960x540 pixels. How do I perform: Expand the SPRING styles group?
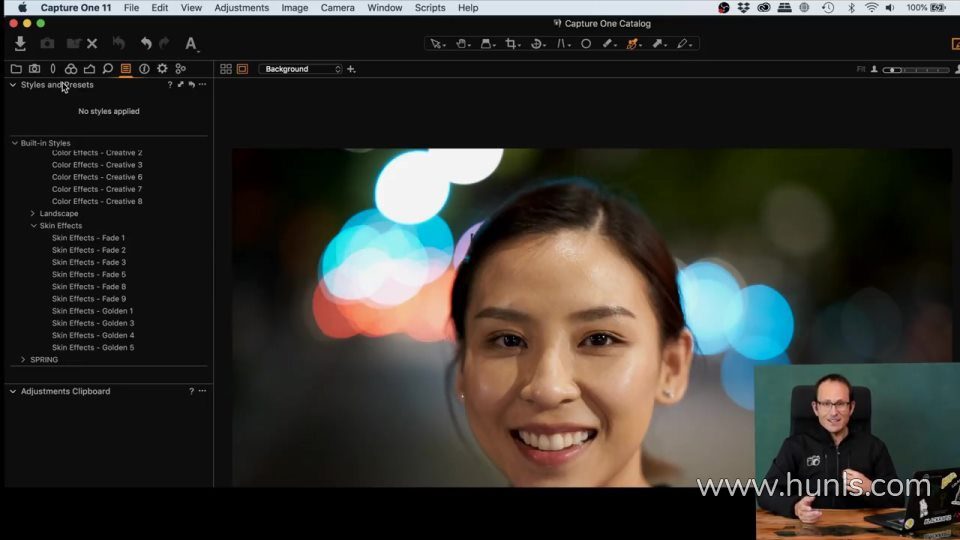pos(23,360)
